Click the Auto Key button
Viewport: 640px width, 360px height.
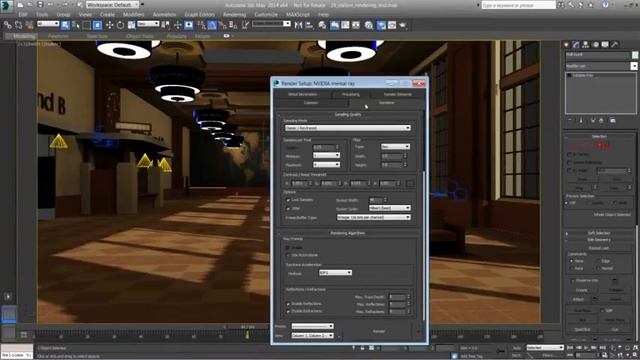click(517, 348)
